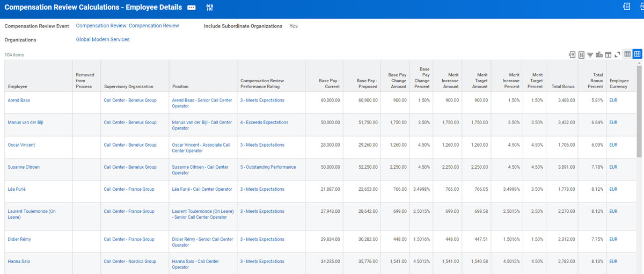Open related actions ellipsis beside report title
This screenshot has width=644, height=274.
coord(192,8)
